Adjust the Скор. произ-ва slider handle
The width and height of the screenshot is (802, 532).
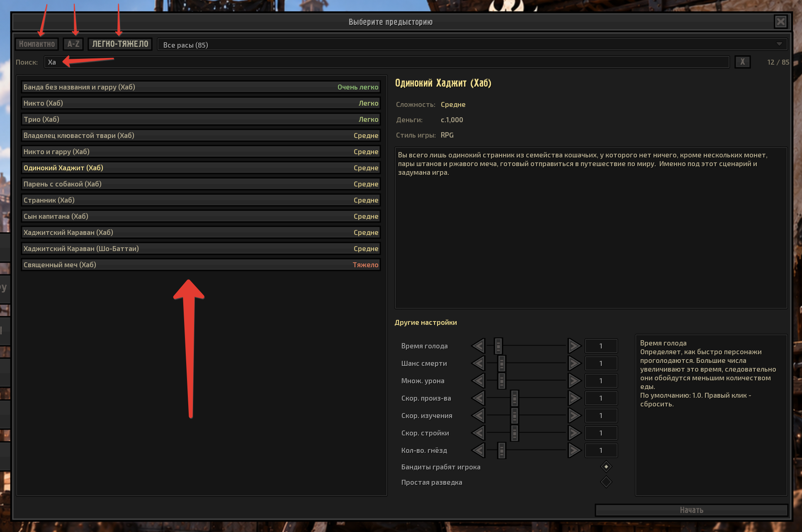(515, 398)
